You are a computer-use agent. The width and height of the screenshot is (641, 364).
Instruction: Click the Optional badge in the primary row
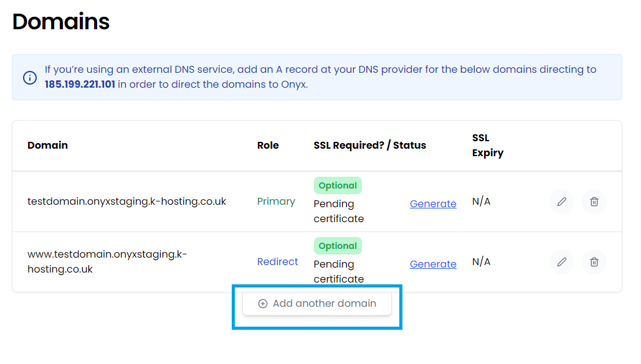(x=338, y=185)
